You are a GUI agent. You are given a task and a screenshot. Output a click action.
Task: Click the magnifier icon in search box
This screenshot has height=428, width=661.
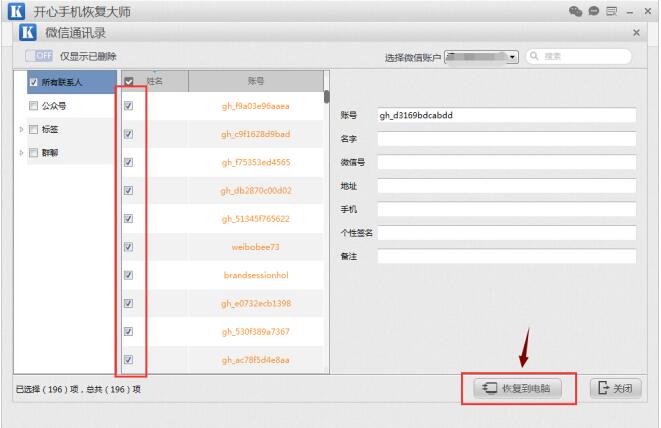pyautogui.click(x=534, y=56)
